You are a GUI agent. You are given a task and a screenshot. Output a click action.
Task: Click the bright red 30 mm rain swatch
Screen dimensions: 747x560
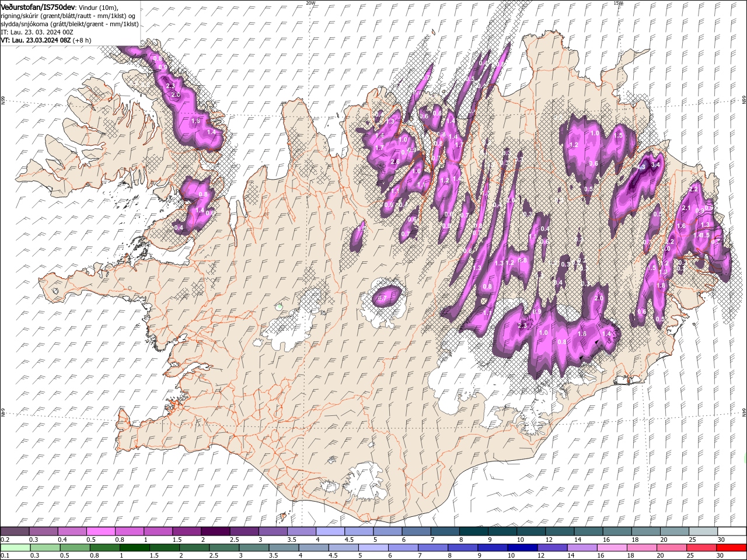pos(731,548)
